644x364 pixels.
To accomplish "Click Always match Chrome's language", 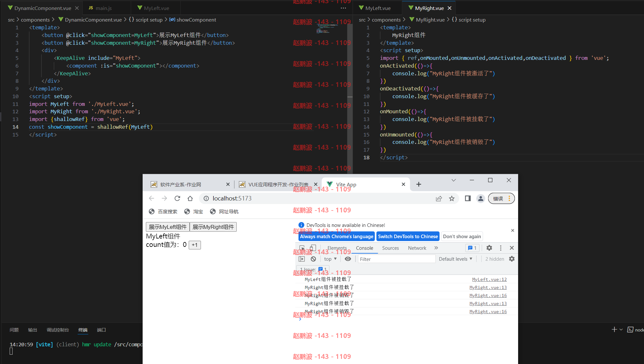I will (336, 237).
